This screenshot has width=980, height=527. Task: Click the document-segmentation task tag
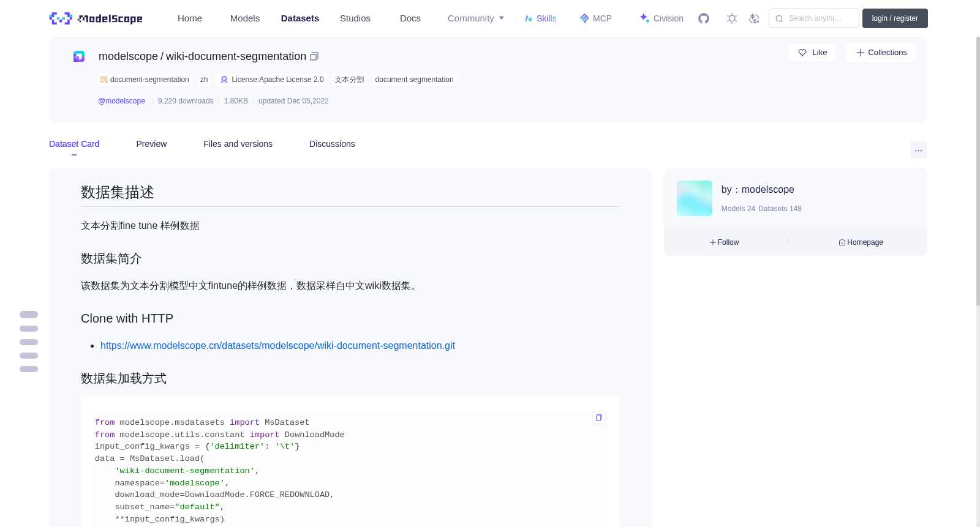145,80
